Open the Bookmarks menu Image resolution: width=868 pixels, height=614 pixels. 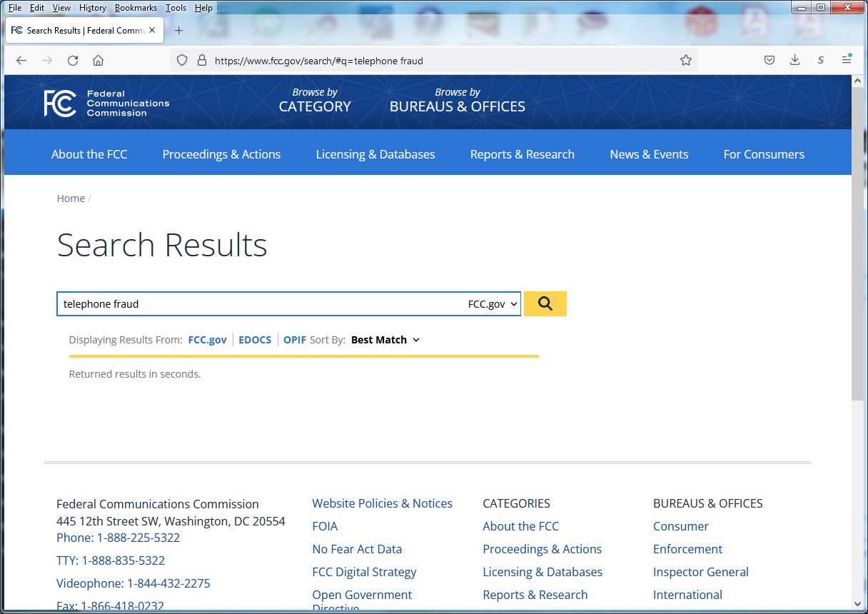[136, 8]
